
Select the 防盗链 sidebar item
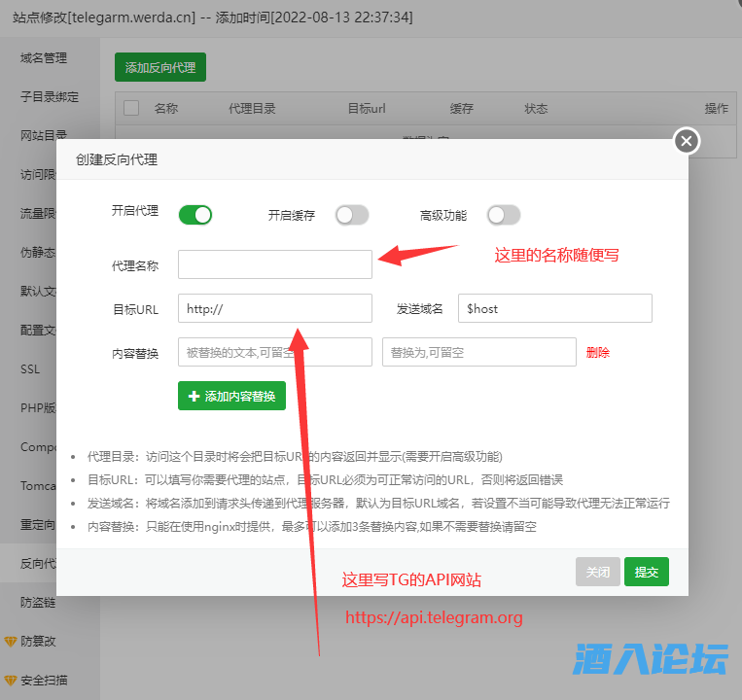[x=38, y=602]
